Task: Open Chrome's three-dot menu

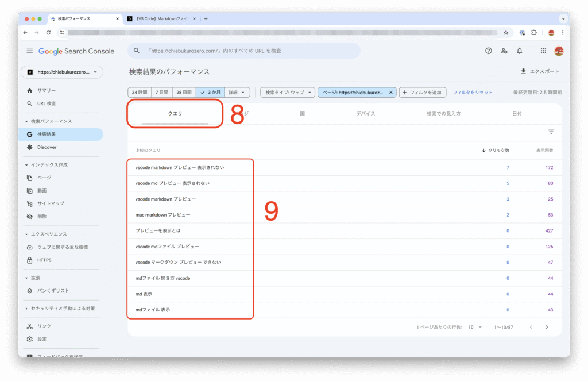Action: [563, 33]
